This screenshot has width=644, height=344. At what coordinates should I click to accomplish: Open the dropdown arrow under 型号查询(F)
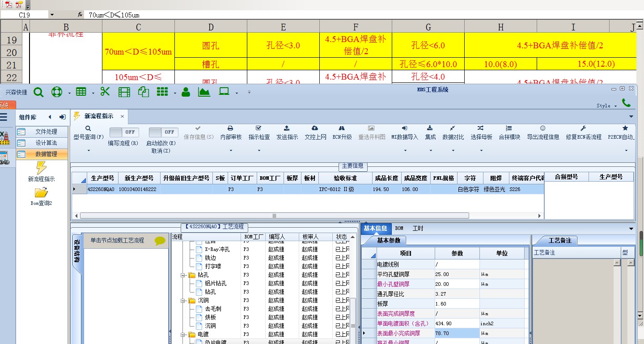(89, 151)
